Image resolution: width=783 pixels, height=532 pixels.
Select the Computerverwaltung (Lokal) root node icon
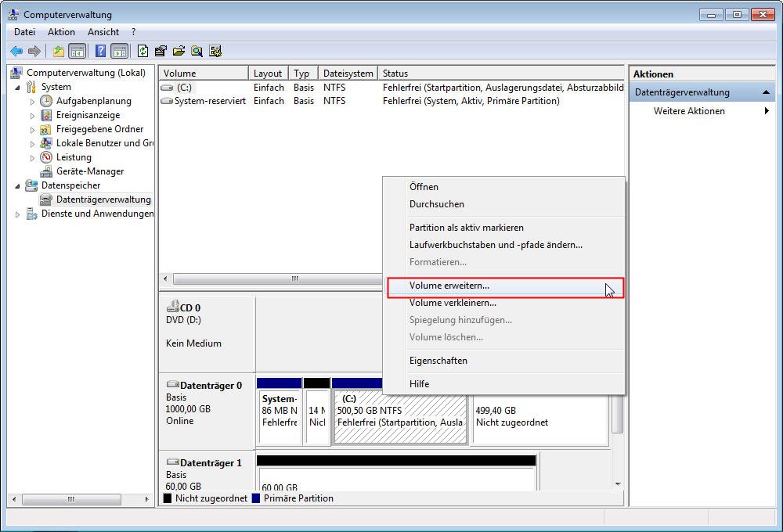pyautogui.click(x=16, y=73)
